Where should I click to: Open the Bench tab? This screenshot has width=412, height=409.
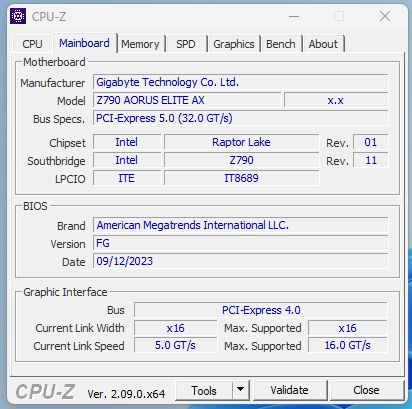click(x=281, y=44)
